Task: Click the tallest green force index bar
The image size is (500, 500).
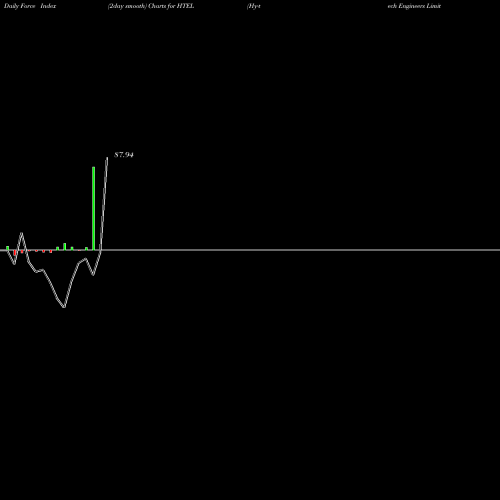Action: 93,208
